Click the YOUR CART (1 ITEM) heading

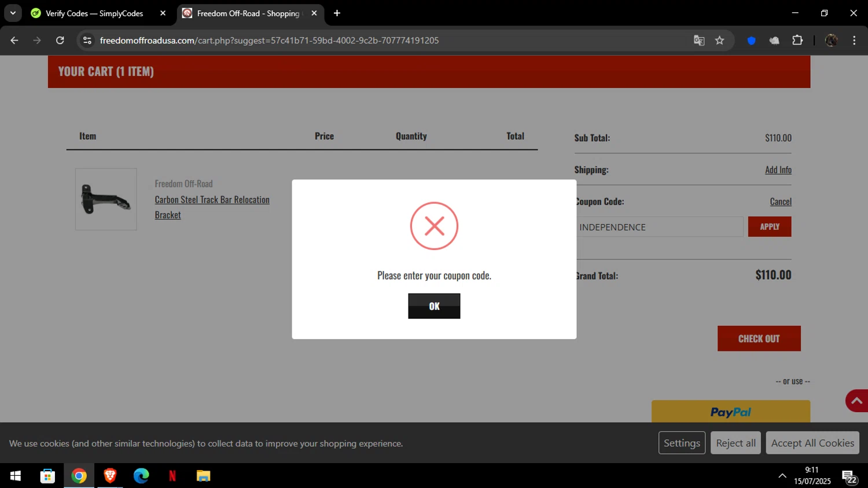[x=106, y=72]
